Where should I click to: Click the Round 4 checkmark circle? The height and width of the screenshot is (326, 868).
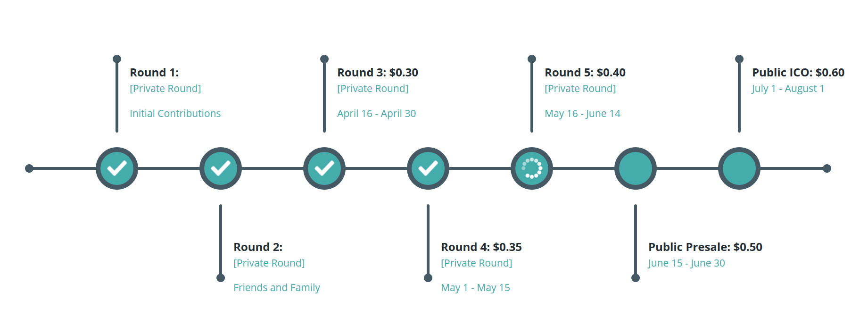click(428, 168)
